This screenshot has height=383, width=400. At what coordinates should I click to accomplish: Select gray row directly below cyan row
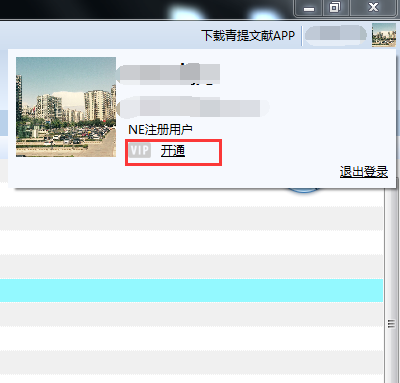[x=191, y=314]
